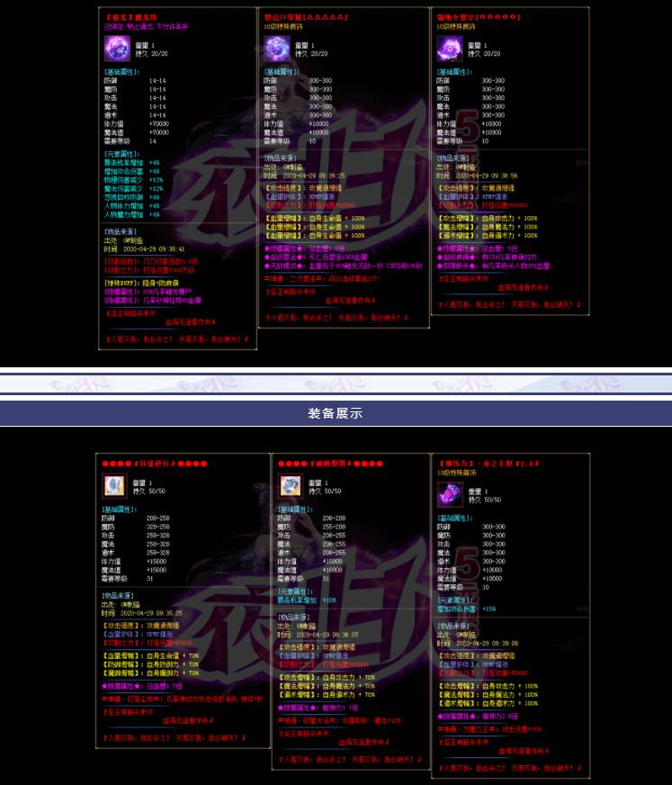Click 元素属性 heading in the 魔龙珠 card
The height and width of the screenshot is (785, 672).
point(123,154)
